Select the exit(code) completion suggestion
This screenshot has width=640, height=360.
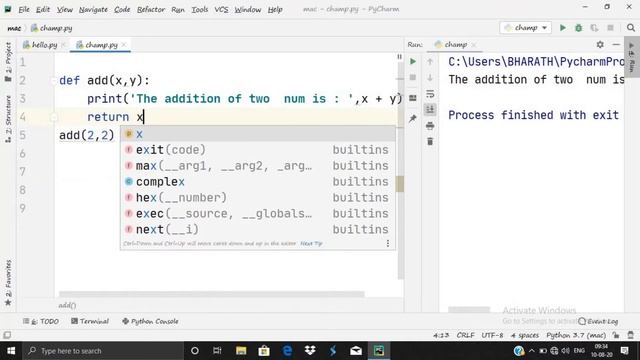258,150
